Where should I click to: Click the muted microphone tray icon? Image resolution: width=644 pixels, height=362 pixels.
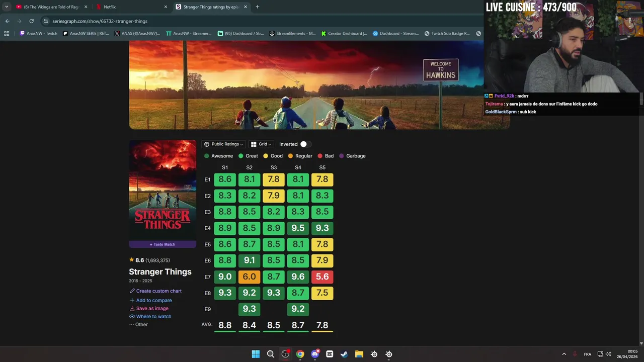pos(575,354)
